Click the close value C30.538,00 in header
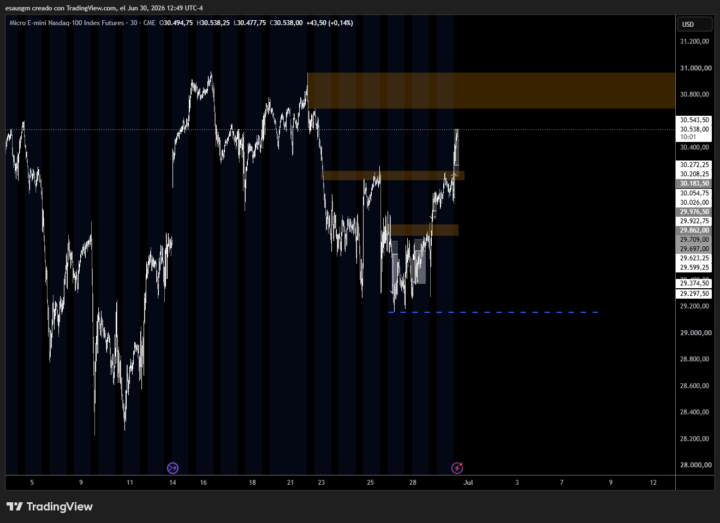The width and height of the screenshot is (720, 523). (286, 22)
